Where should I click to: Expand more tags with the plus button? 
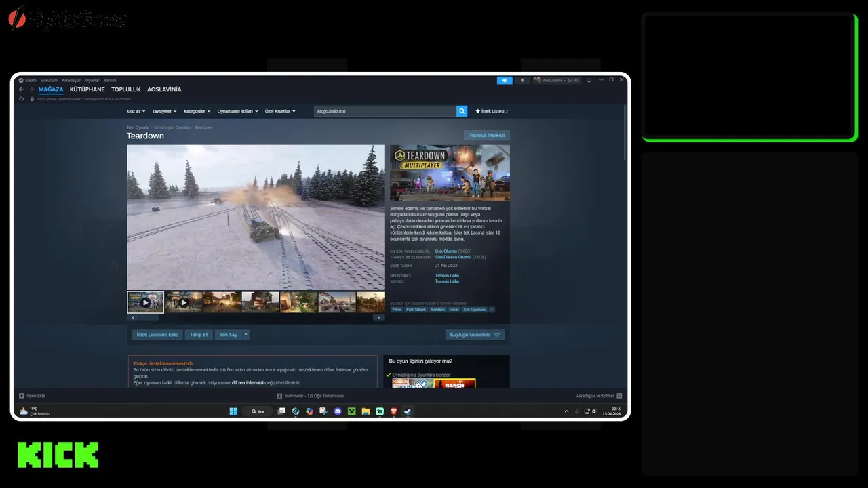tap(492, 310)
